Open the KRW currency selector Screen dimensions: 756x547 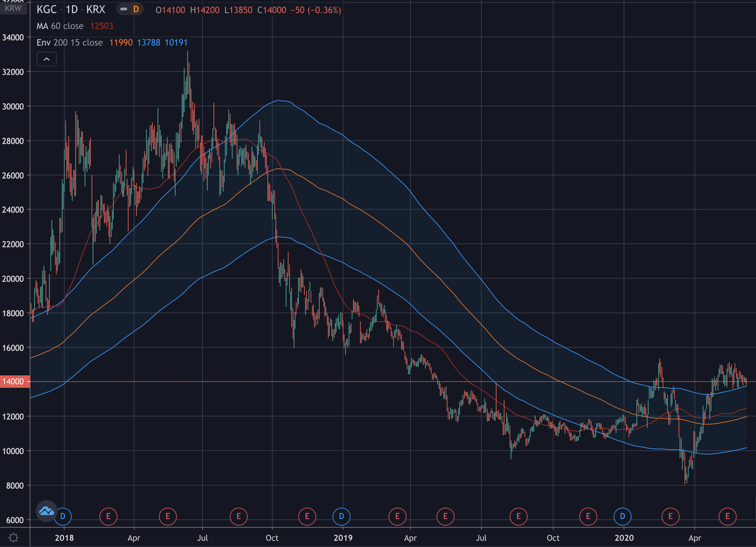[x=13, y=8]
